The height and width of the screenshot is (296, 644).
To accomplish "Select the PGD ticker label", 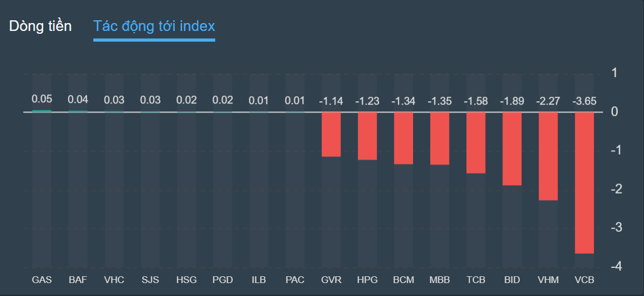I will click(223, 280).
